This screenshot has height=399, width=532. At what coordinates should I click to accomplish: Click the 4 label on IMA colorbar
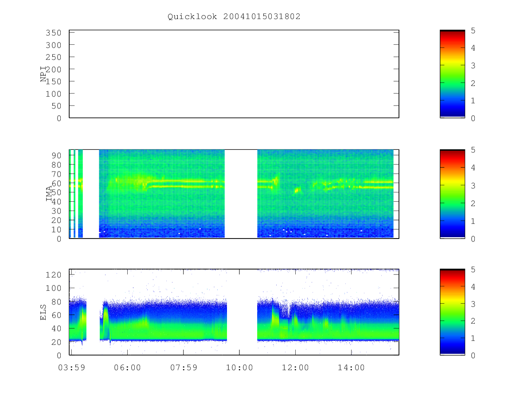coord(473,168)
